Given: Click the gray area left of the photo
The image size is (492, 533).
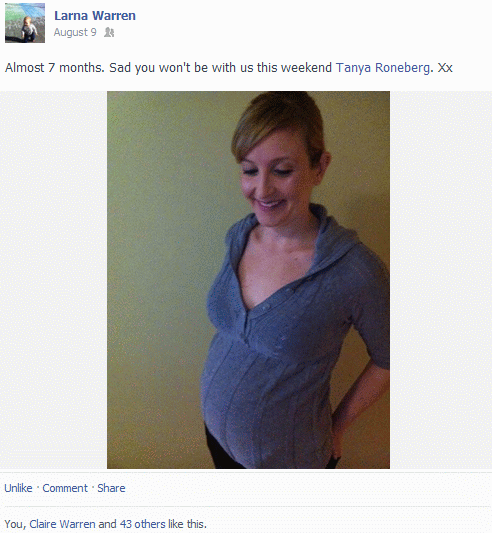Looking at the screenshot, I should [x=53, y=280].
